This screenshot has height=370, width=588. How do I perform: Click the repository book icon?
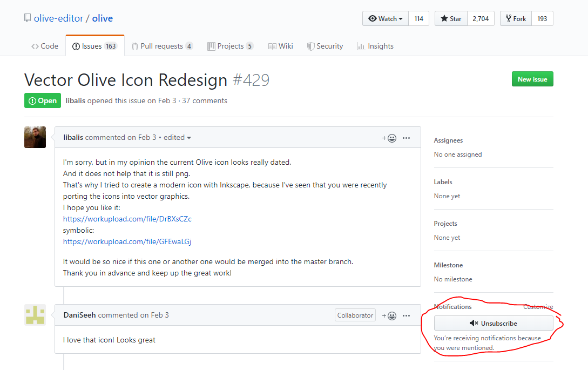[x=28, y=18]
